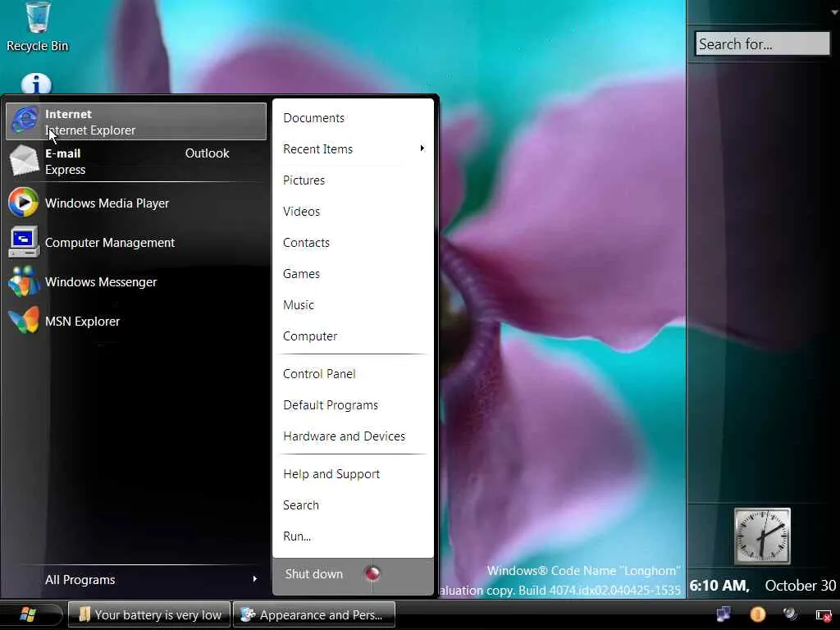This screenshot has width=840, height=630.
Task: Click the Computer Management label
Action: [x=110, y=243]
